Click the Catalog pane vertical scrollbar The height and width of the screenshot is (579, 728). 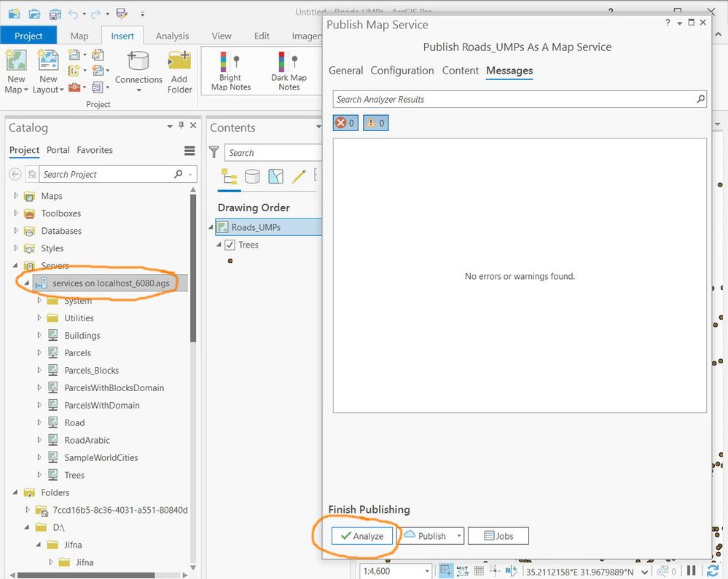tap(193, 268)
